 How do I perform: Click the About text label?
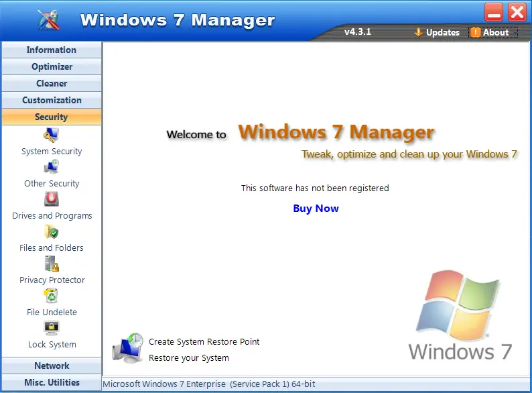point(496,33)
